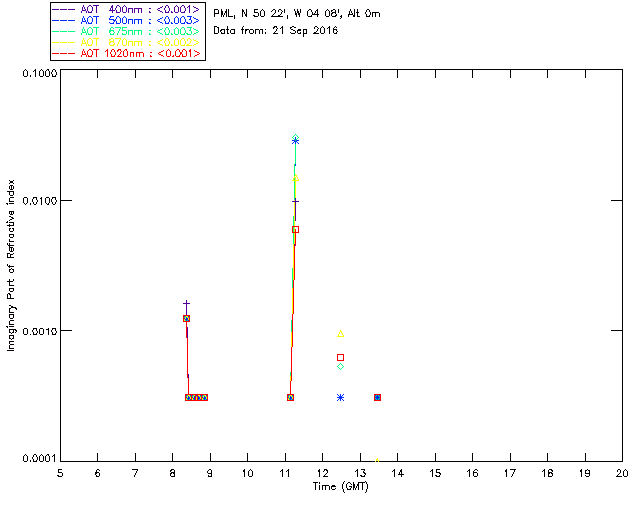Click the y-axis tick label 0.0010
640x512 pixels.
[x=40, y=331]
